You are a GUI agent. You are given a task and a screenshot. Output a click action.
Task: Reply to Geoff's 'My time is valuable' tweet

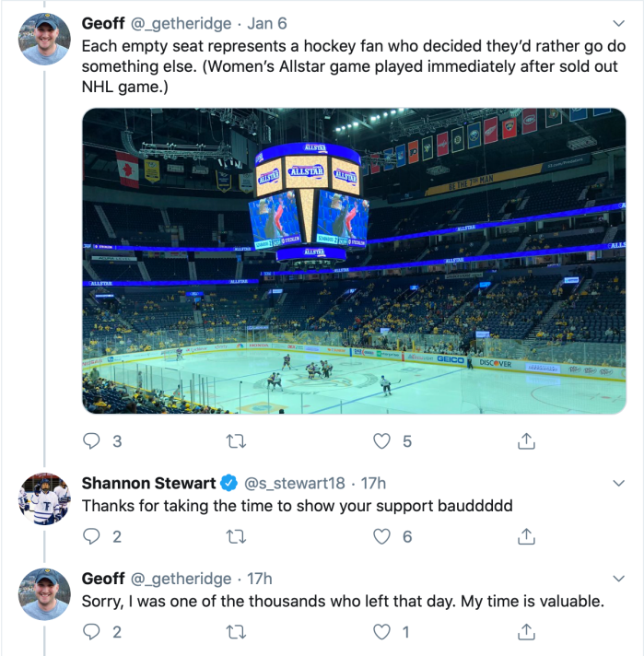coord(91,631)
